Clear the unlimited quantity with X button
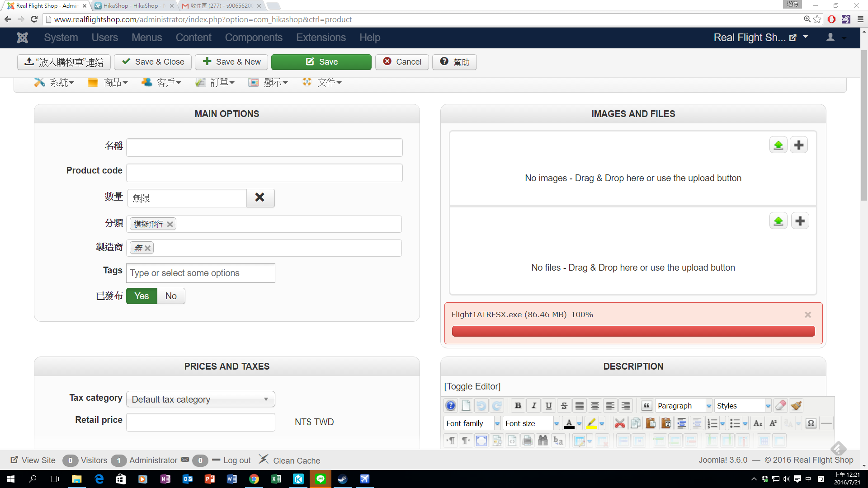Screen dimensions: 868x488 pyautogui.click(x=260, y=197)
